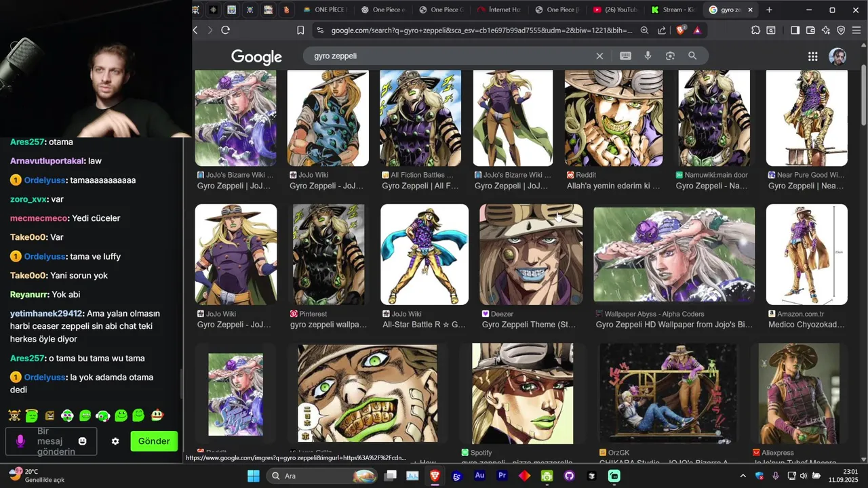The height and width of the screenshot is (488, 868).
Task: Click the Google search magnifier button
Action: coord(692,56)
